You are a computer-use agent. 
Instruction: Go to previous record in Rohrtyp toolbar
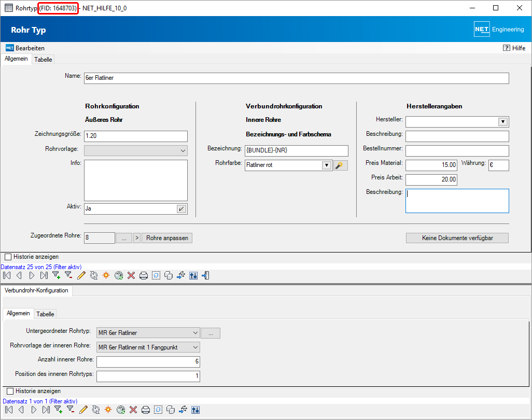[19, 275]
